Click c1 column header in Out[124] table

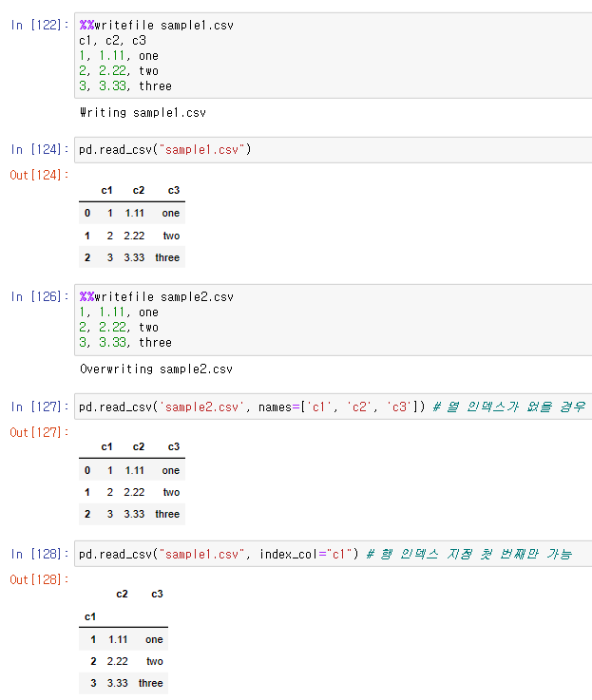[x=106, y=191]
